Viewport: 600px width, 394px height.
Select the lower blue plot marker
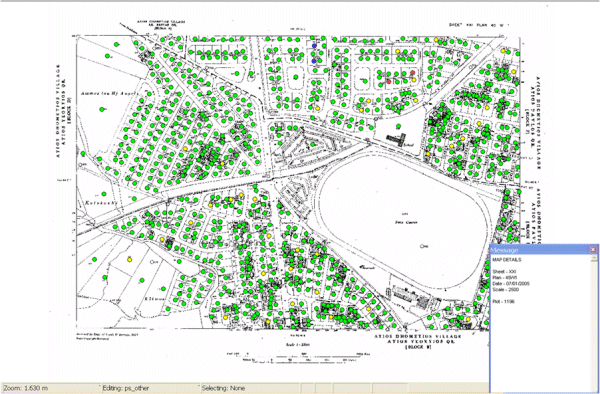click(314, 61)
